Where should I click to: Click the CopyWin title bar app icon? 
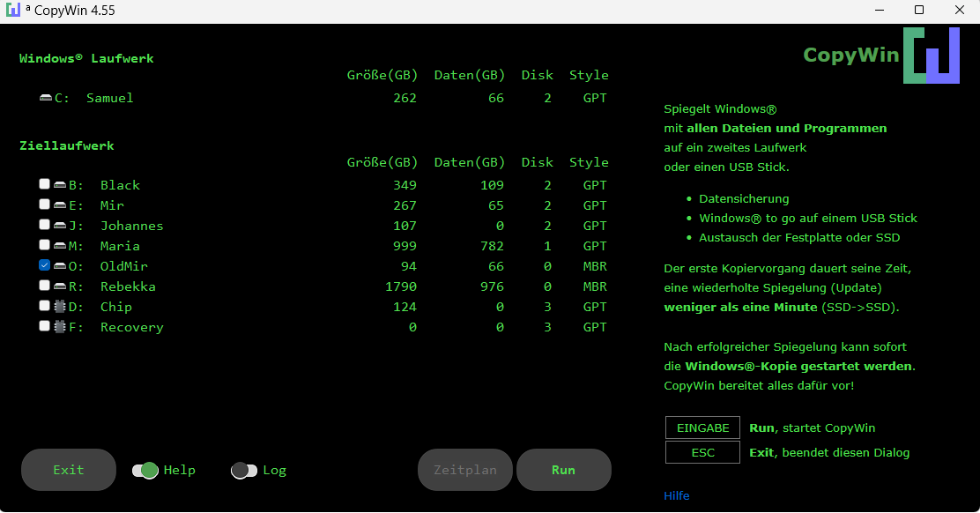coord(13,11)
